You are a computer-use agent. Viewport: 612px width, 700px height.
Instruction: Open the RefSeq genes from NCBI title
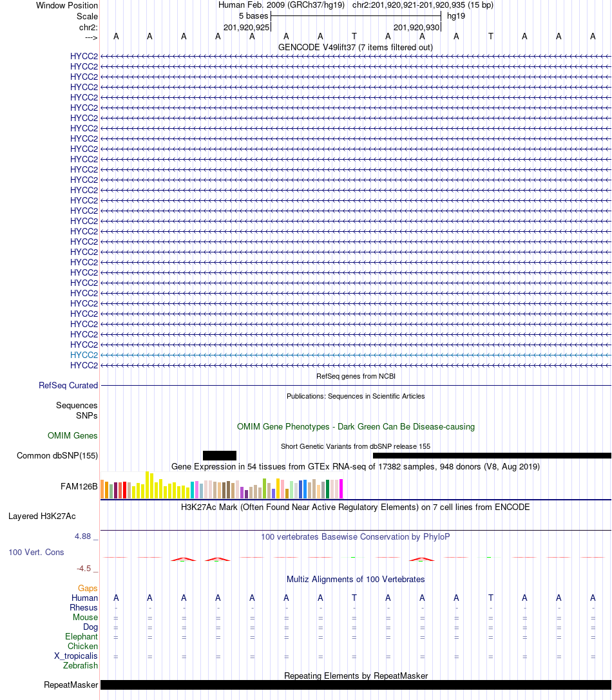point(356,376)
